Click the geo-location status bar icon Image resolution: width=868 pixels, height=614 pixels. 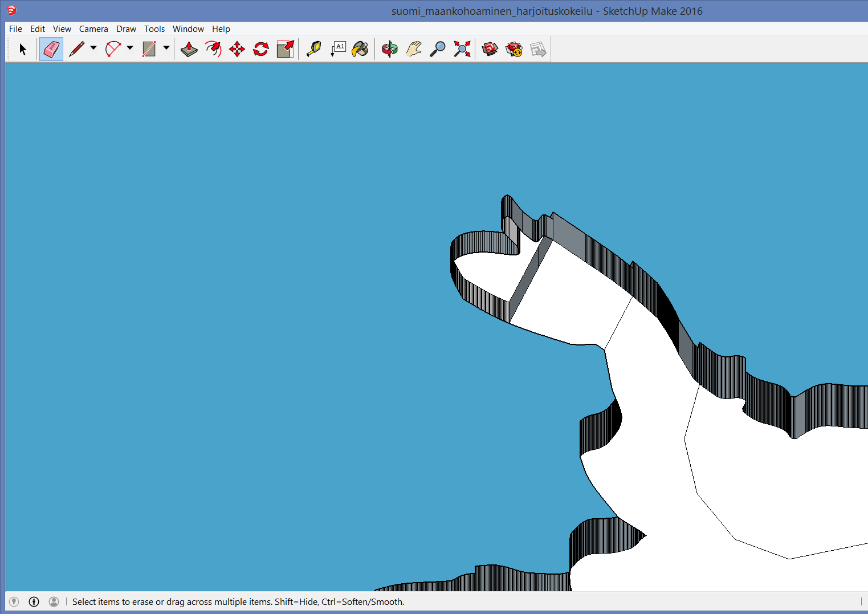[14, 602]
